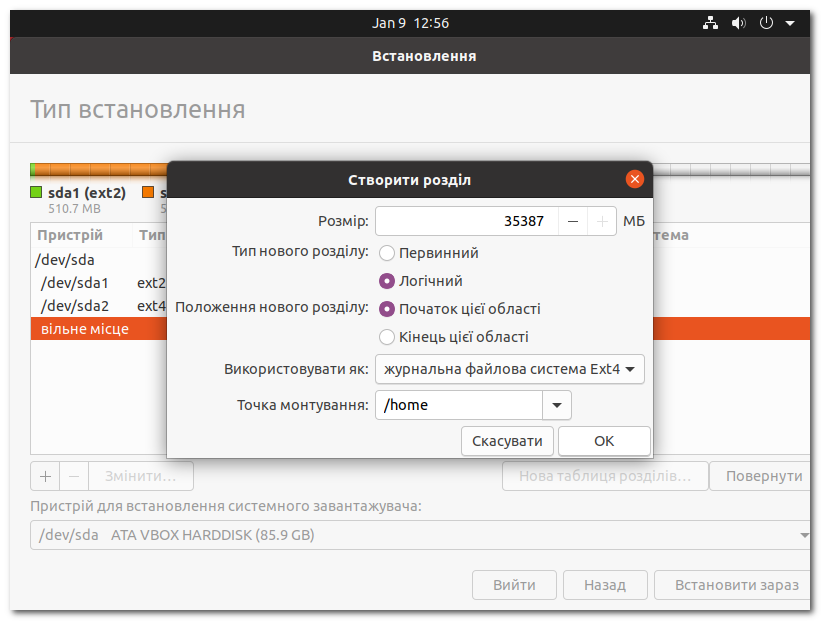Click the volume icon in the top bar

[739, 22]
